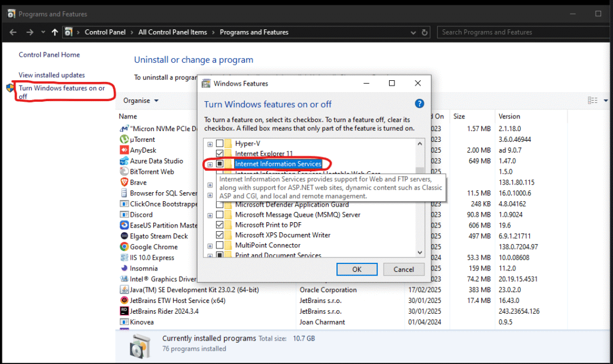Cancel the Windows Features dialog
613x364 pixels.
403,269
